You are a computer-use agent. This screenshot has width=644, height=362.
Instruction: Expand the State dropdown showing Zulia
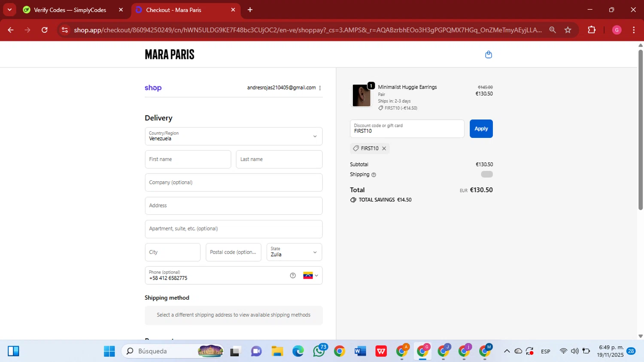pyautogui.click(x=294, y=252)
